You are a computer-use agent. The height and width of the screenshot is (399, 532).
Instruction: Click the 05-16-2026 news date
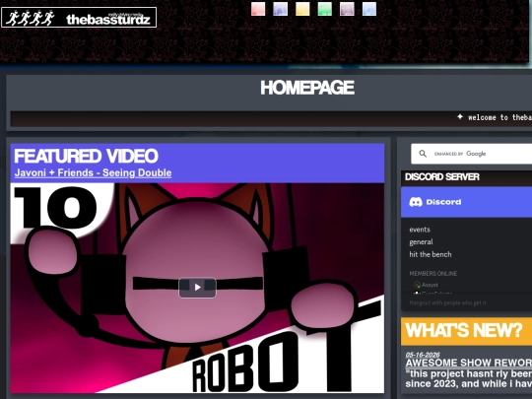[423, 355]
